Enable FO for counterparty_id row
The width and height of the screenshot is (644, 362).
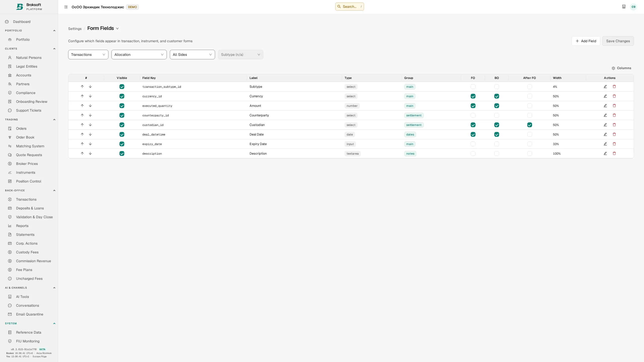(473, 115)
